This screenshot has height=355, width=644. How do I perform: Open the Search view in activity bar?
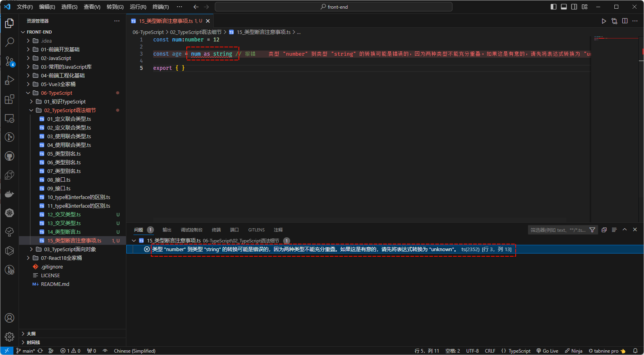(x=9, y=42)
